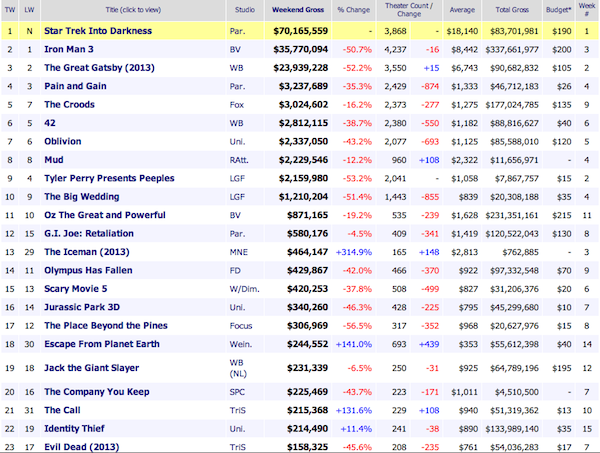Image resolution: width=600 pixels, height=453 pixels.
Task: Select the +11.4% change value
Action: [356, 429]
